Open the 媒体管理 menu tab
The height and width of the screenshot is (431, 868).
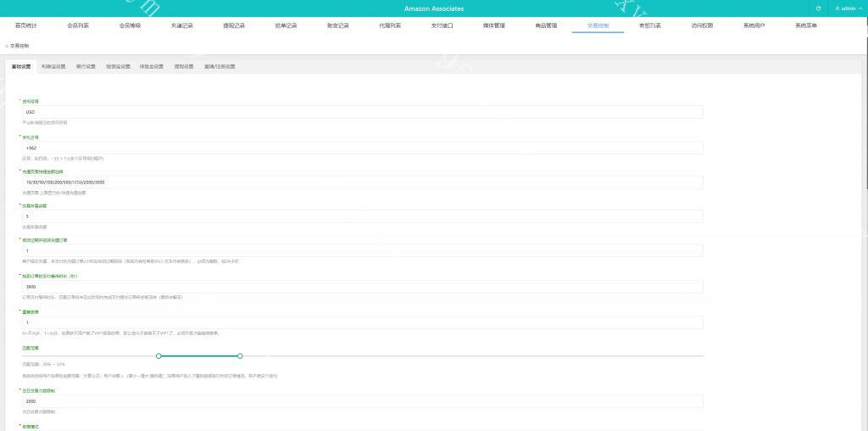point(494,25)
